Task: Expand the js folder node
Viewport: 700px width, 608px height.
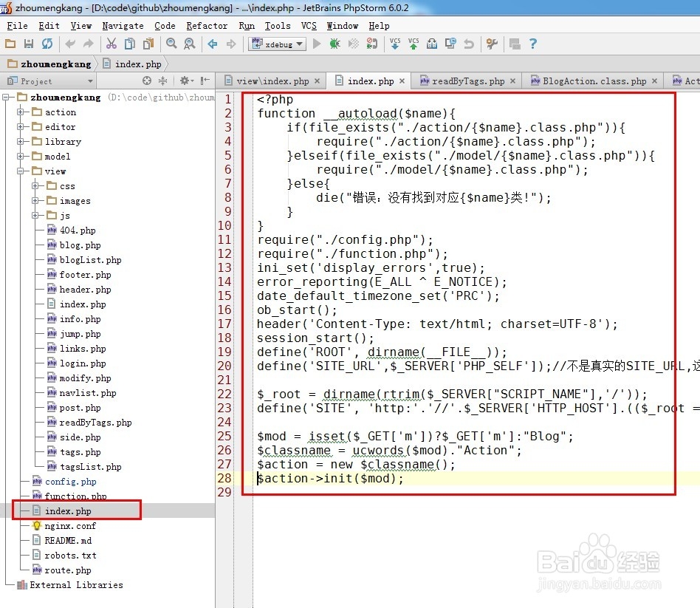Action: point(35,215)
